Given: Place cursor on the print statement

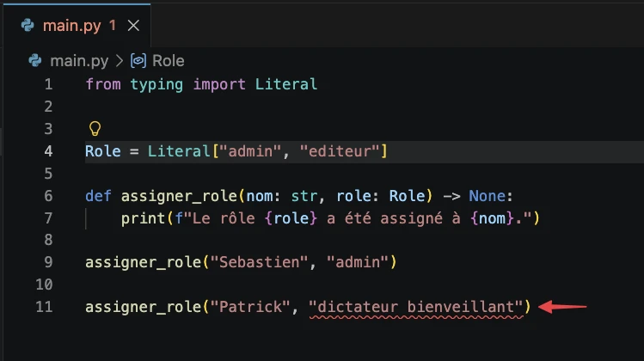Looking at the screenshot, I should pos(142,217).
